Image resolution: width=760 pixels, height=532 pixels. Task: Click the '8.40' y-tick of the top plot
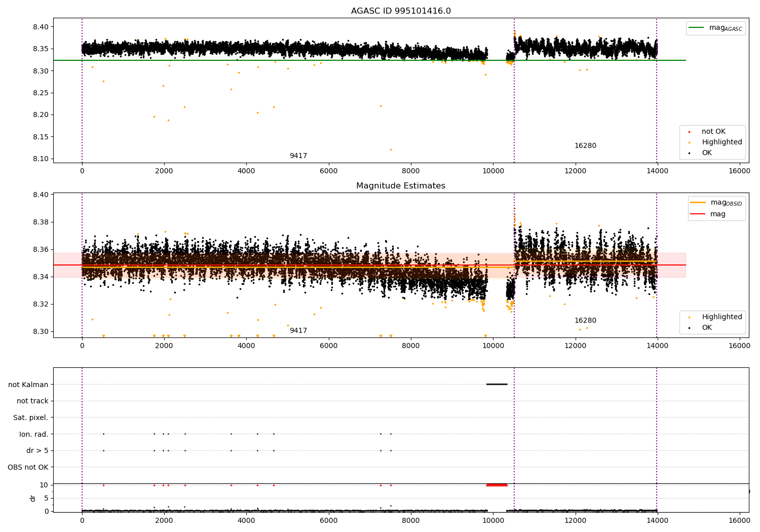(40, 27)
